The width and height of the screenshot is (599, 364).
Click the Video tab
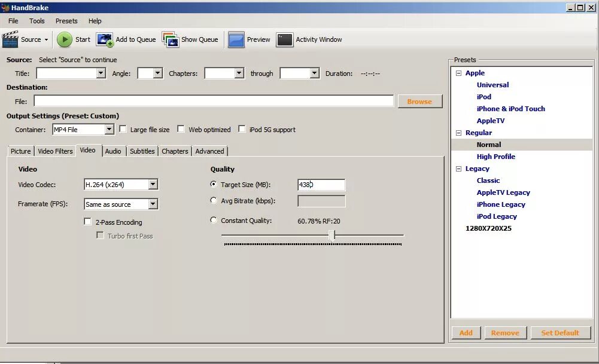(87, 151)
